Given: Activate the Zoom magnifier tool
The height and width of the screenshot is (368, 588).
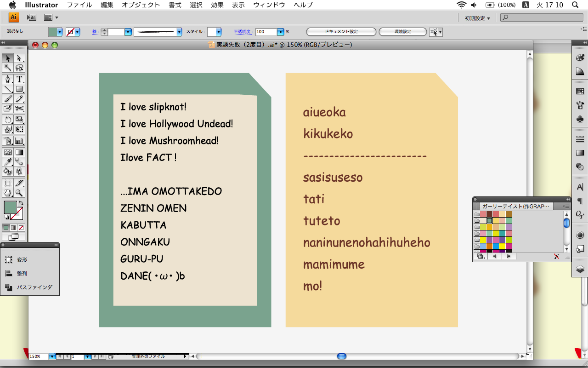Looking at the screenshot, I should (x=19, y=193).
